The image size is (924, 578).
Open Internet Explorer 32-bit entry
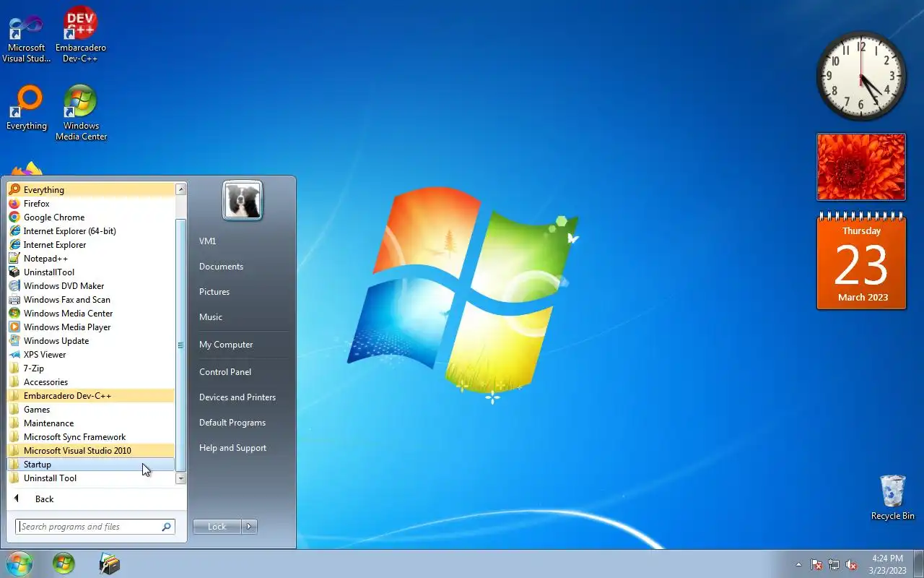coord(91,245)
